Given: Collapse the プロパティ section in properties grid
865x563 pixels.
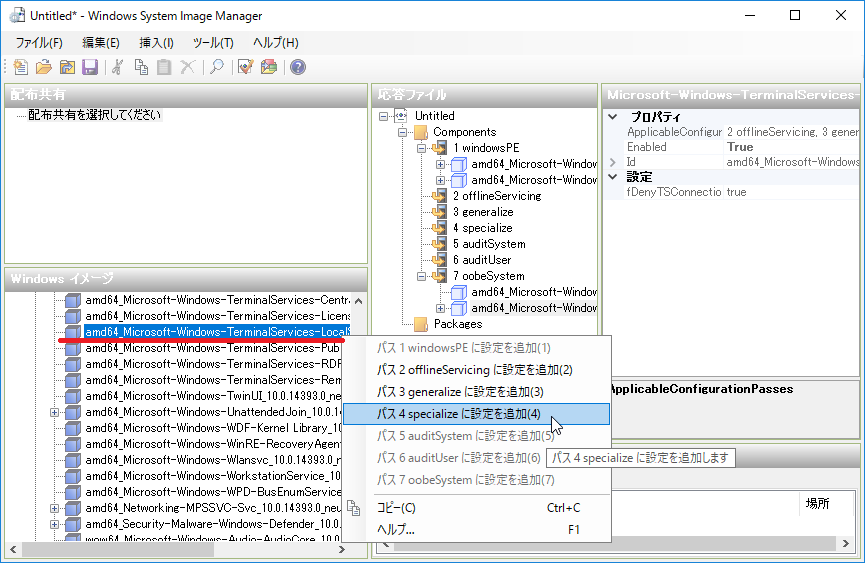Looking at the screenshot, I should point(613,117).
